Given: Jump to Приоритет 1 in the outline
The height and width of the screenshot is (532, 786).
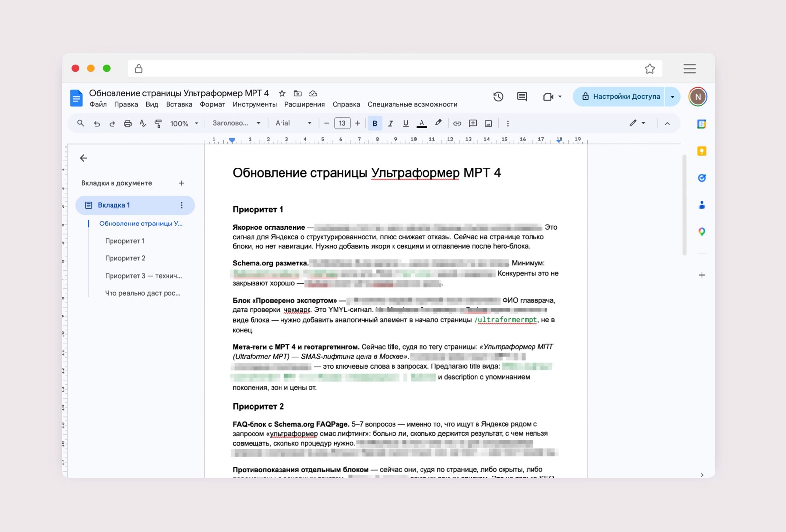Looking at the screenshot, I should (125, 241).
